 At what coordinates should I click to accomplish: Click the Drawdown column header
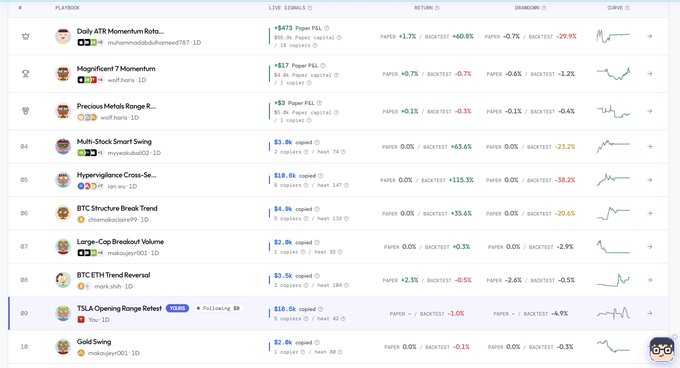(x=527, y=8)
